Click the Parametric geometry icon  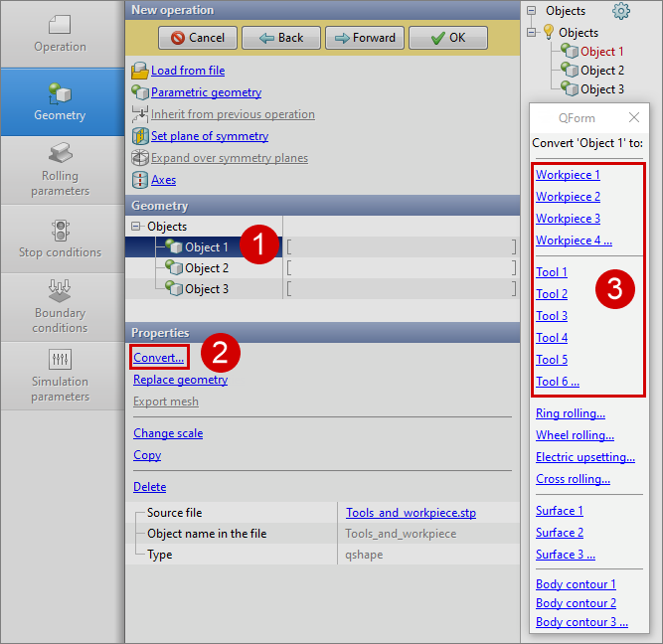click(140, 92)
